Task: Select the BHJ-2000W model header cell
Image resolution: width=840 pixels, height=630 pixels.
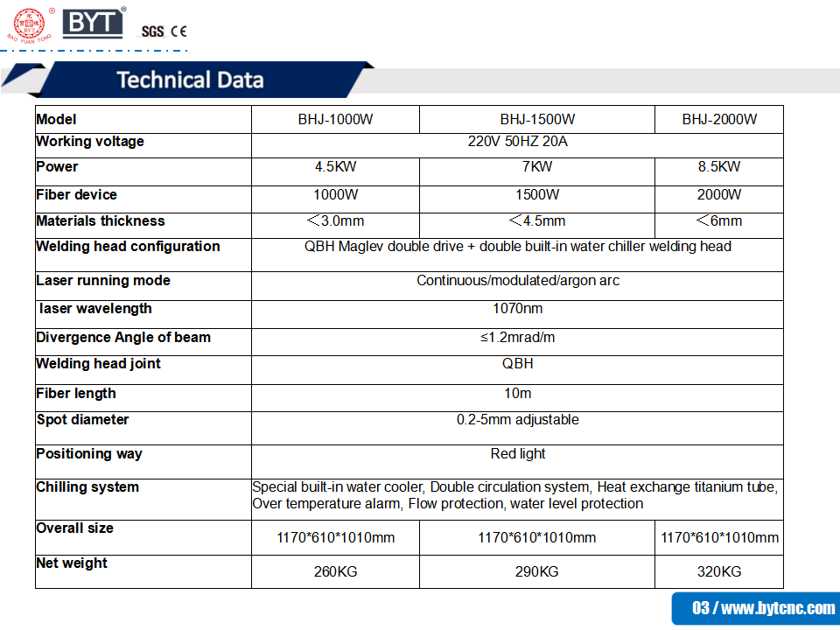Action: 719,120
